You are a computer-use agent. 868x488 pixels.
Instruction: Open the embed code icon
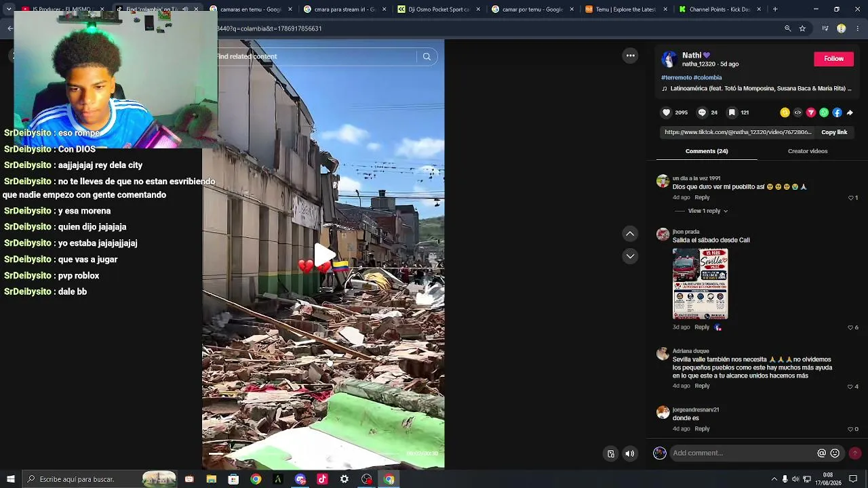click(797, 113)
